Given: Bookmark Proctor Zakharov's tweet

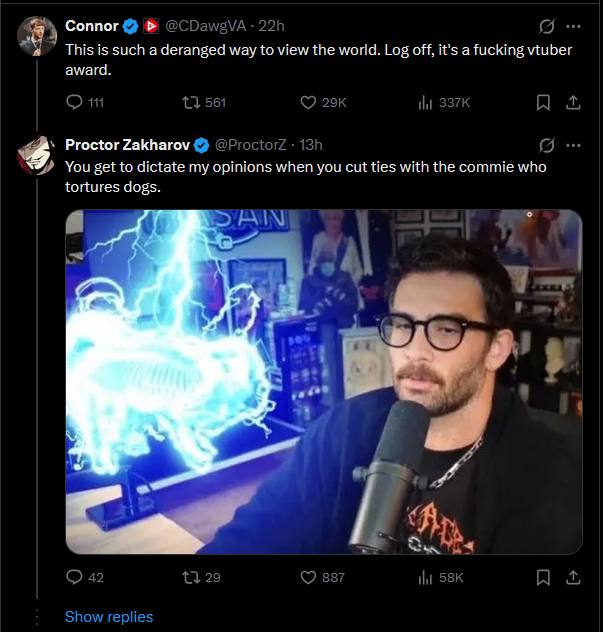Looking at the screenshot, I should click(543, 577).
